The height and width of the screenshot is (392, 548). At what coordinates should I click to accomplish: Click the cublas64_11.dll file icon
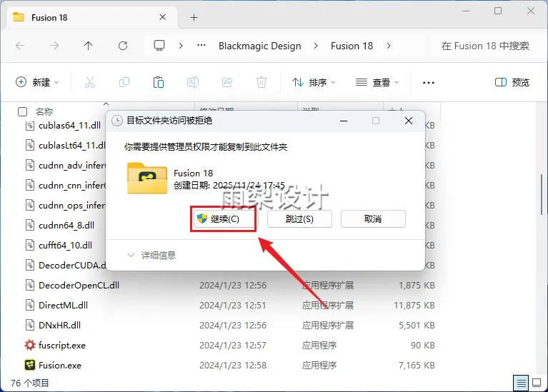[30, 126]
